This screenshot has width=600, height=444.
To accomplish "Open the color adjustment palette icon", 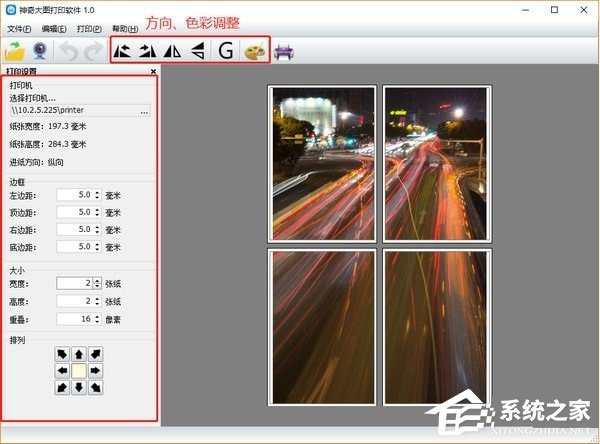I will coord(255,50).
